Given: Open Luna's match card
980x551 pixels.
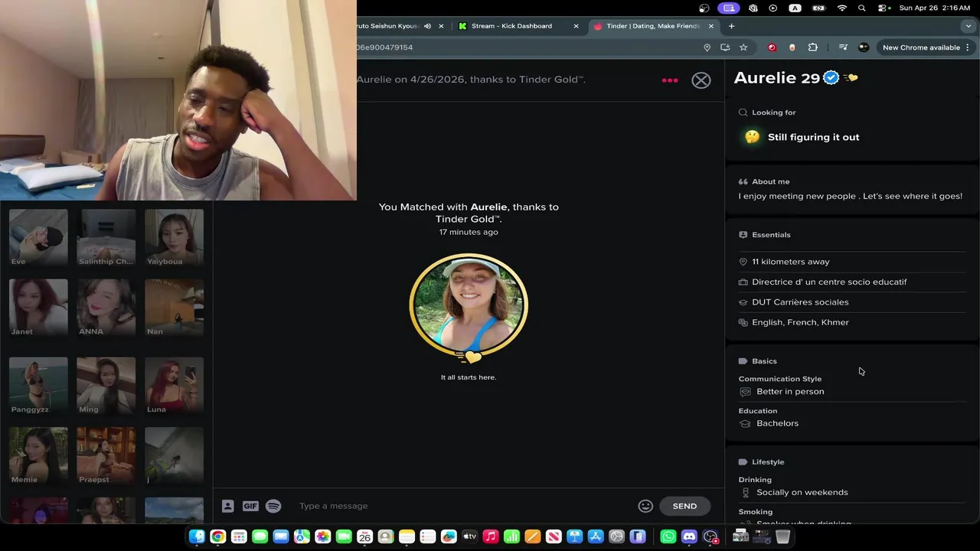Looking at the screenshot, I should point(174,386).
